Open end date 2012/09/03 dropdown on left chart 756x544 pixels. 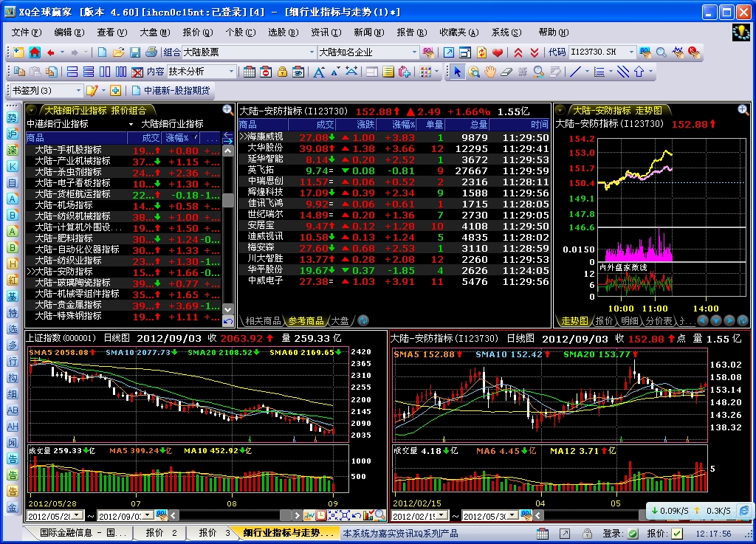pos(148,515)
